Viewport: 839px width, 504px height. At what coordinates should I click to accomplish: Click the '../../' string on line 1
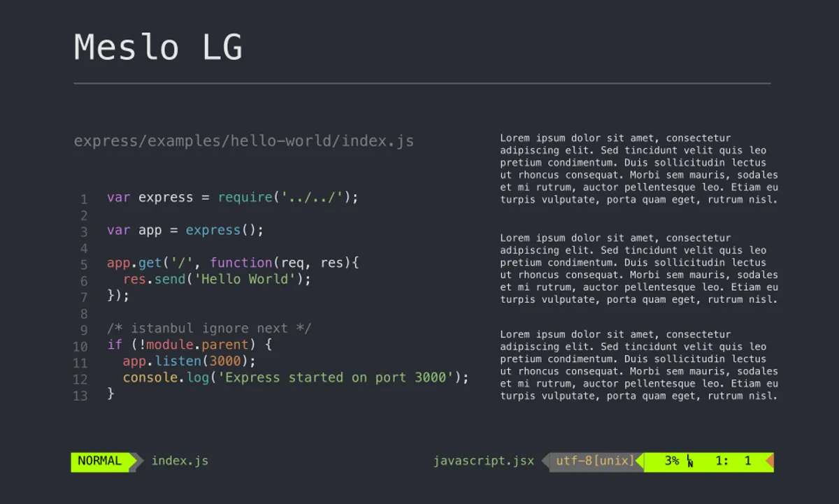312,198
